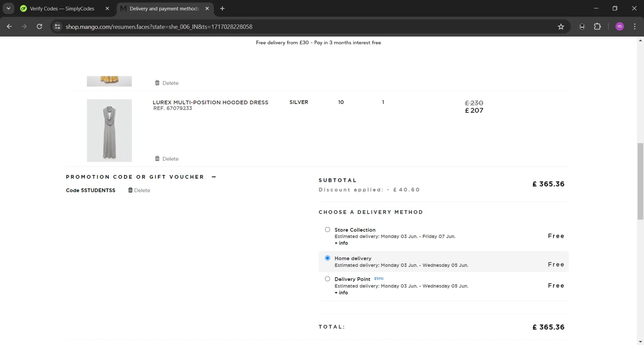Image resolution: width=644 pixels, height=345 pixels.
Task: Open the tab search dropdown arrow
Action: click(x=8, y=9)
